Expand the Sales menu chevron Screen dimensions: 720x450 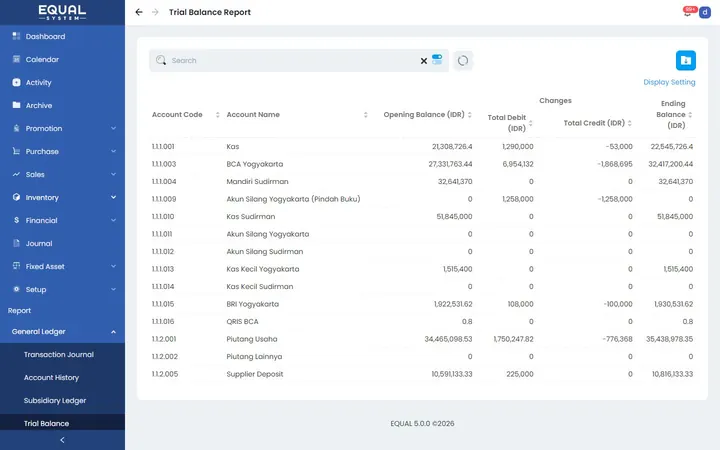click(113, 174)
